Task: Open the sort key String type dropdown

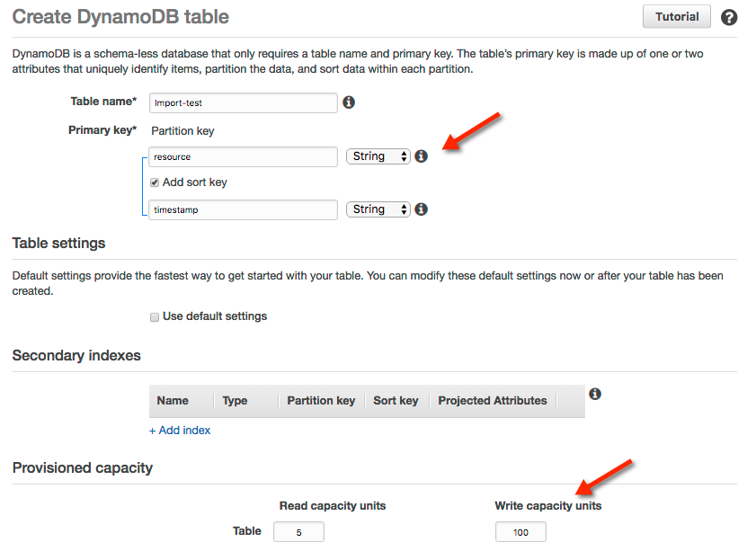Action: (378, 209)
